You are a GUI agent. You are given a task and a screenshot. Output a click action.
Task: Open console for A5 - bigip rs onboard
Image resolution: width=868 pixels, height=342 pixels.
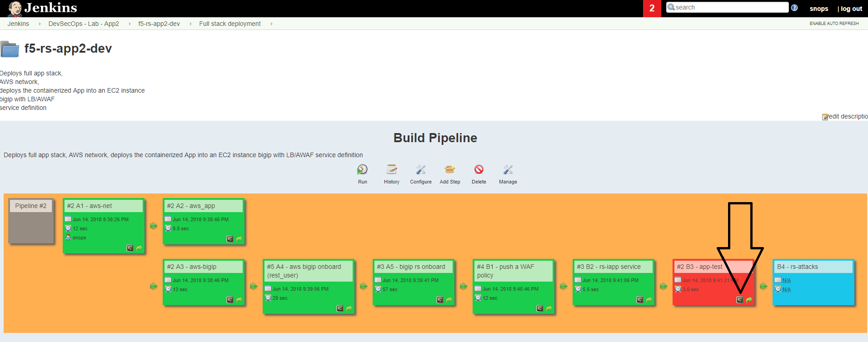(x=440, y=300)
